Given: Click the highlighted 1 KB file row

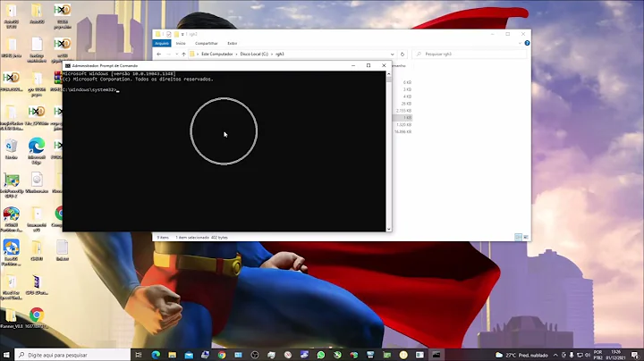Looking at the screenshot, I should 402,118.
